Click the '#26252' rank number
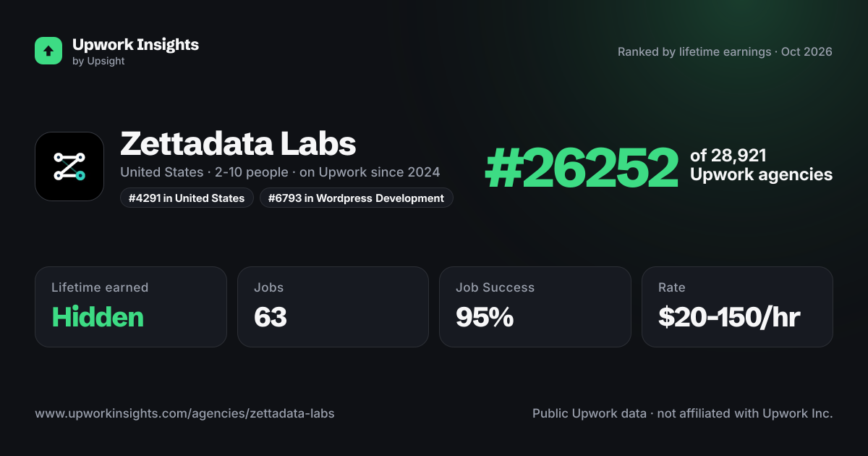868x456 pixels. point(582,166)
